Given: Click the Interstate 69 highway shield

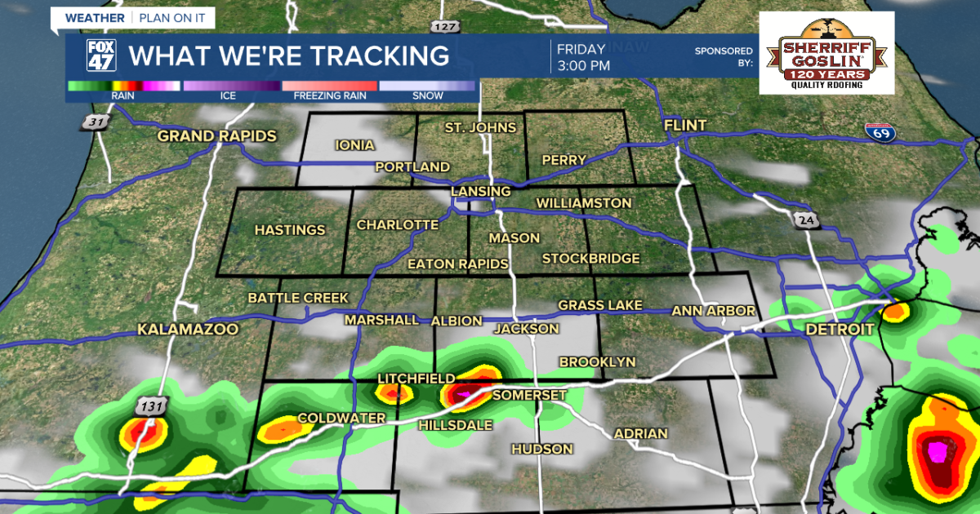Looking at the screenshot, I should tap(879, 132).
